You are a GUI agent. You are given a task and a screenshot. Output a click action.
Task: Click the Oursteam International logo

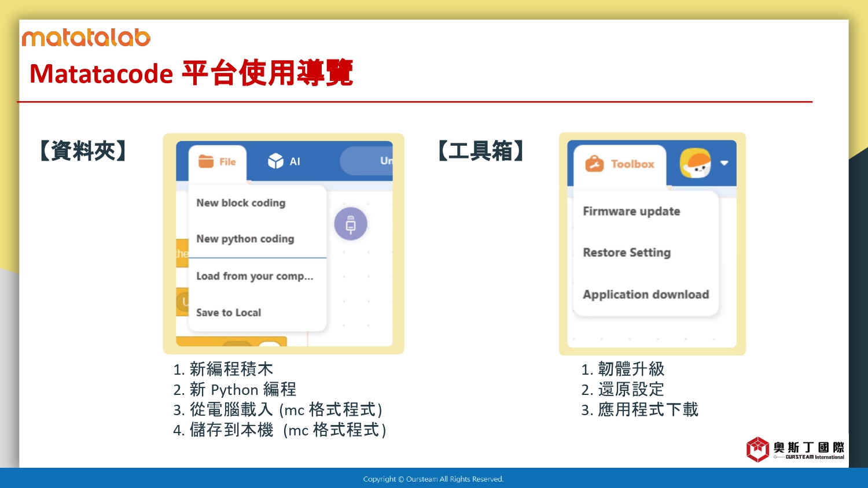tap(796, 450)
